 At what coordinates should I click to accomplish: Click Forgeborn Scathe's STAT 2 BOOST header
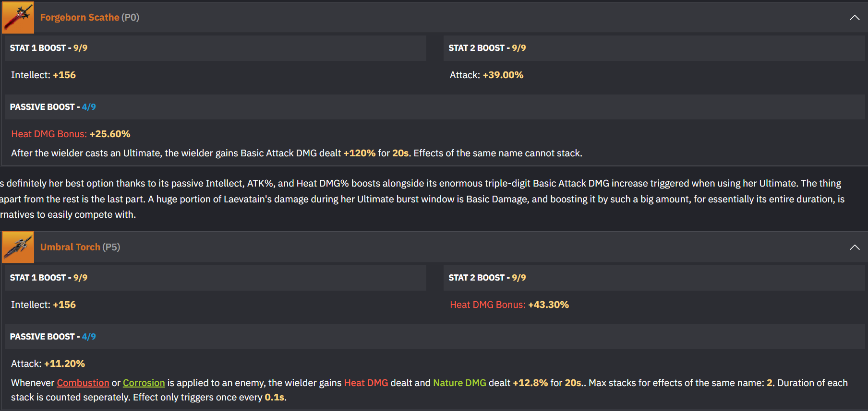487,48
